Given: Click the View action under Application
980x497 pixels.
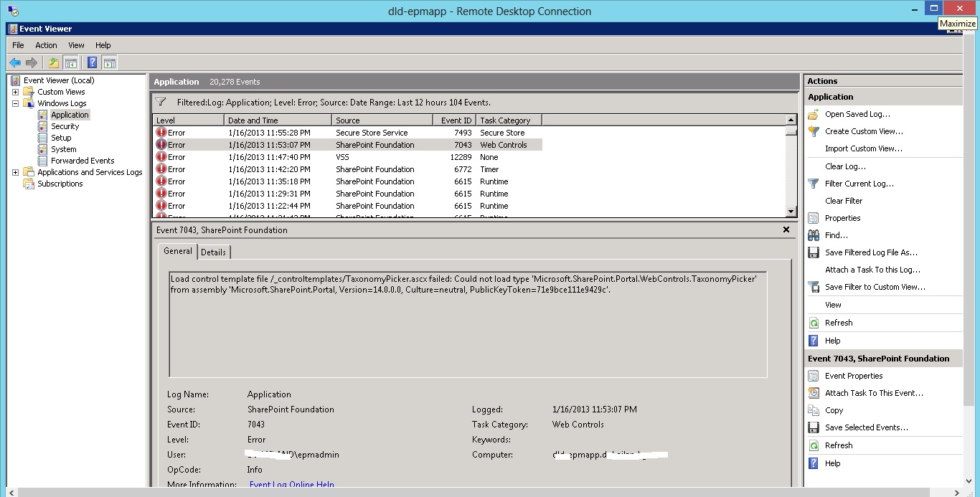Looking at the screenshot, I should [x=833, y=305].
